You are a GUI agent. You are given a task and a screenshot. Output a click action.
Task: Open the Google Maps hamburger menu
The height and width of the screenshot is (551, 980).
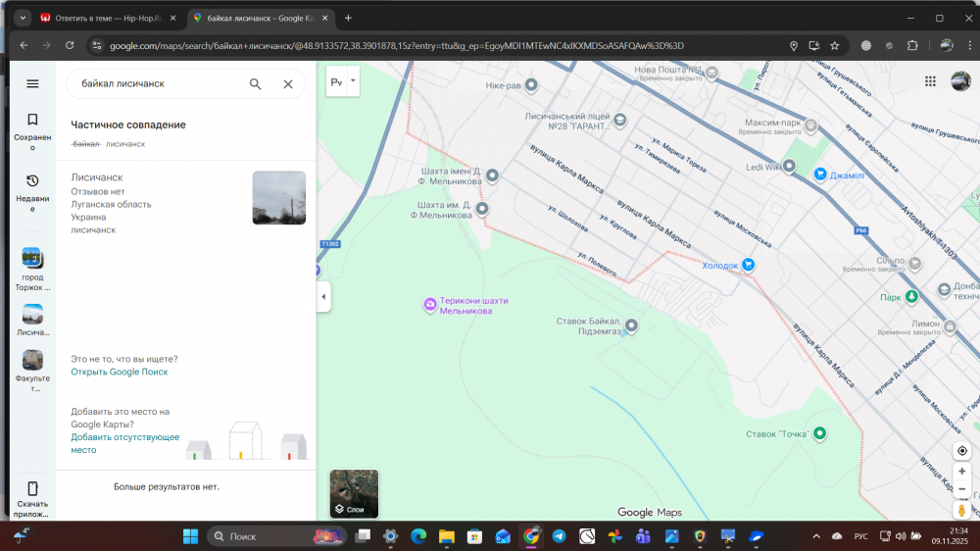point(32,84)
